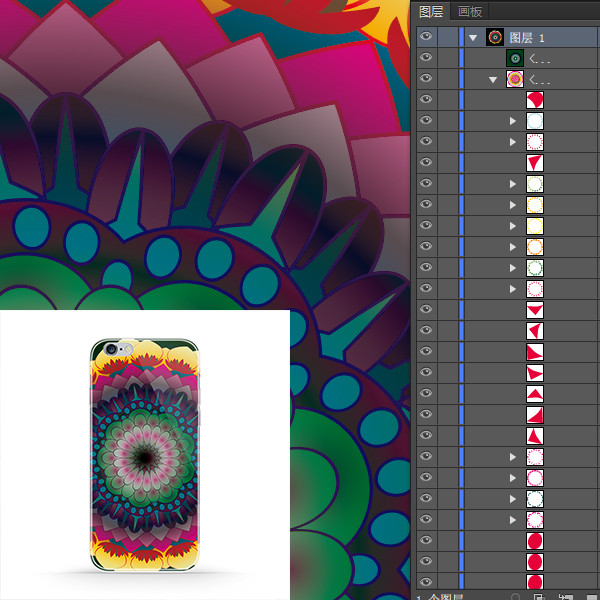Select the orange ring thumbnail
The image size is (600, 600).
click(x=535, y=247)
